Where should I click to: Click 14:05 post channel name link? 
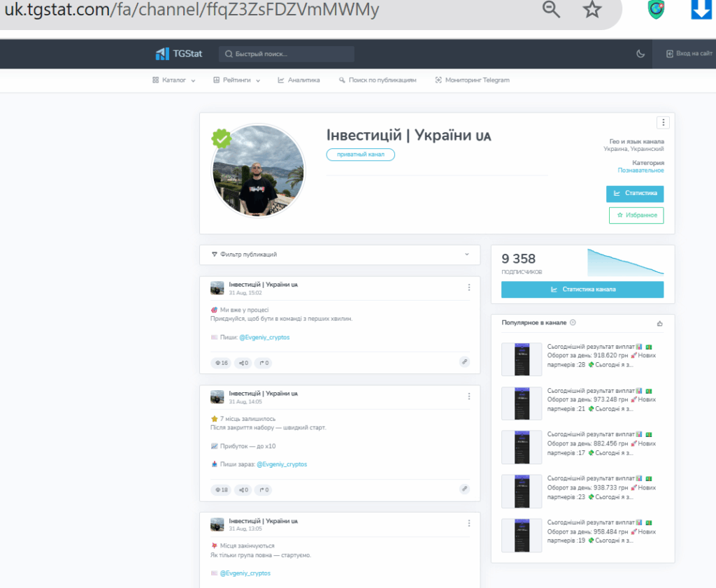pos(264,394)
